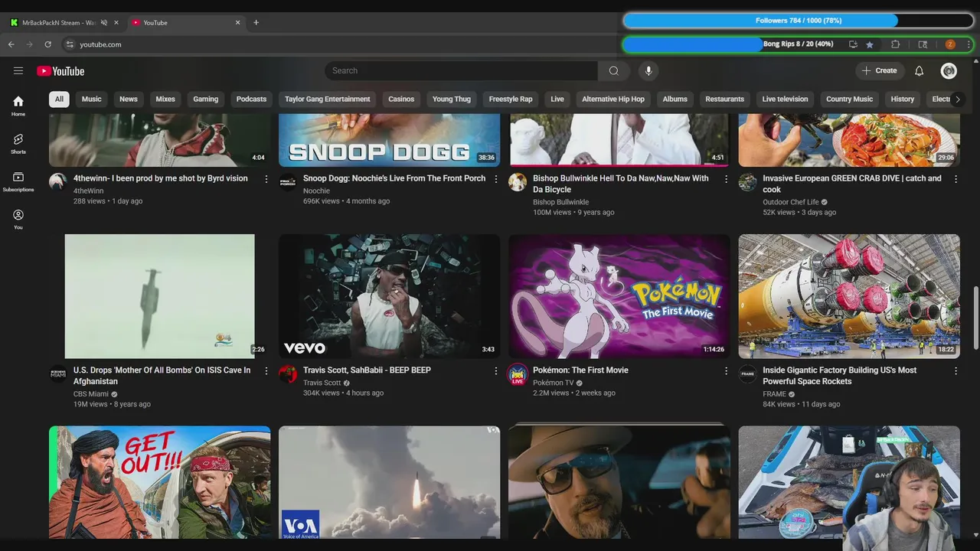Open the 4thewinn channel avatar
Viewport: 980px width, 551px height.
(58, 182)
